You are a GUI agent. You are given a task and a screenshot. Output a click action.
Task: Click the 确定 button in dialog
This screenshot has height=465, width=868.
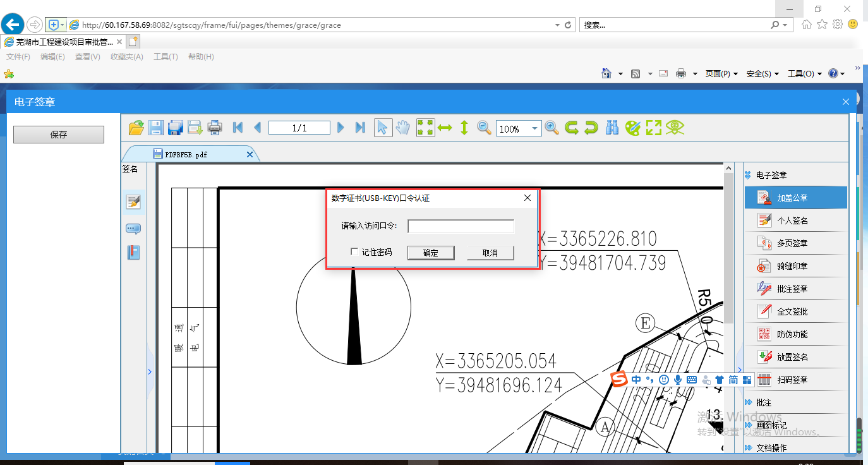(x=431, y=253)
